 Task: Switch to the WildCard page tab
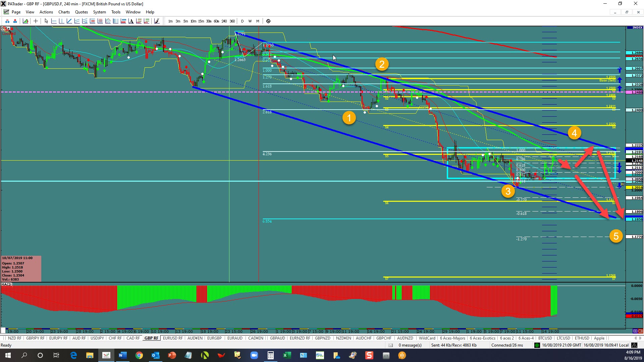[x=427, y=338]
